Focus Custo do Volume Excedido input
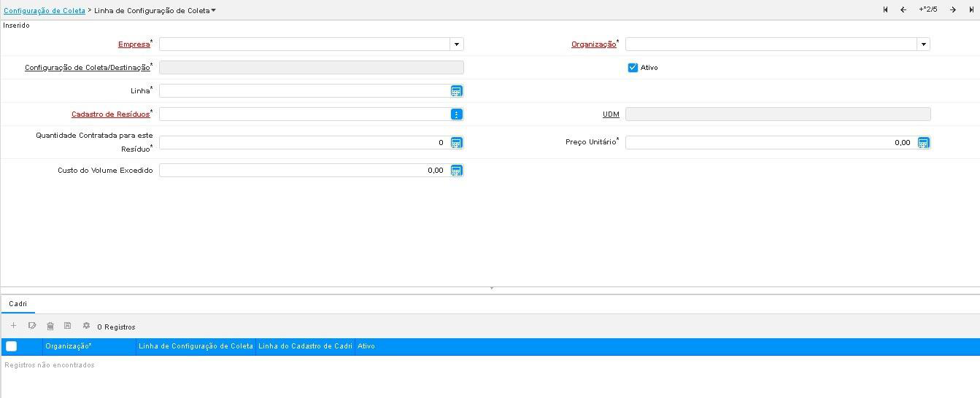This screenshot has width=980, height=398. point(304,171)
